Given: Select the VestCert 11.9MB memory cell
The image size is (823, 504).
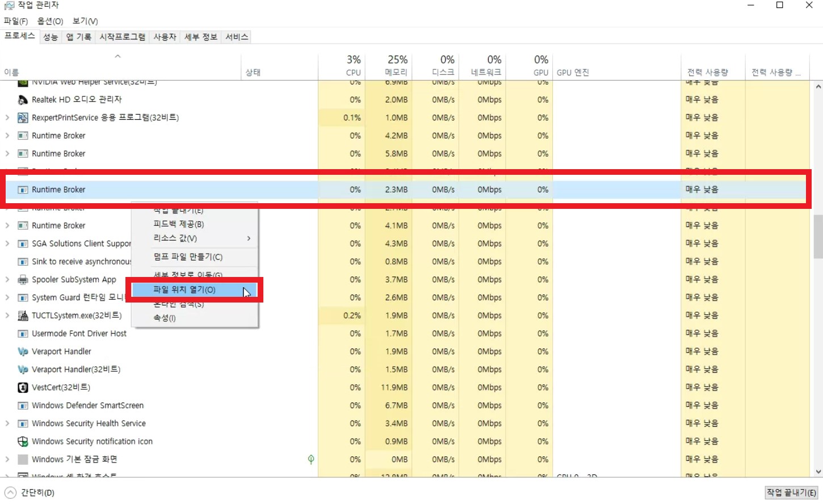Looking at the screenshot, I should pyautogui.click(x=389, y=388).
